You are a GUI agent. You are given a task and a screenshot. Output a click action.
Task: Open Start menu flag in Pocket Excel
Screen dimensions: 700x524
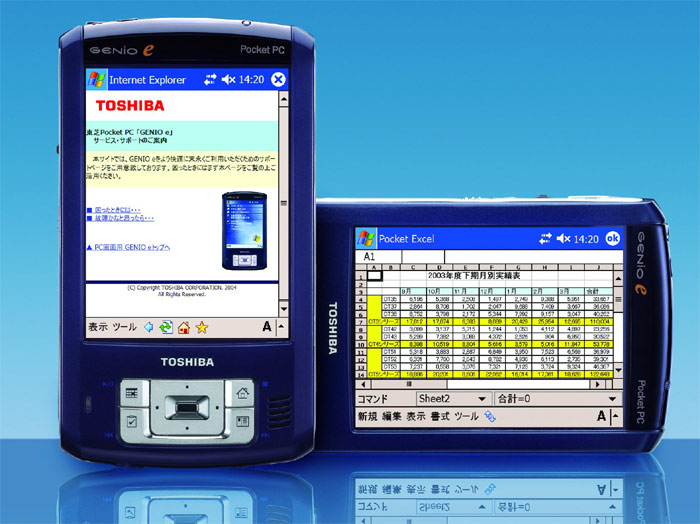tap(366, 238)
